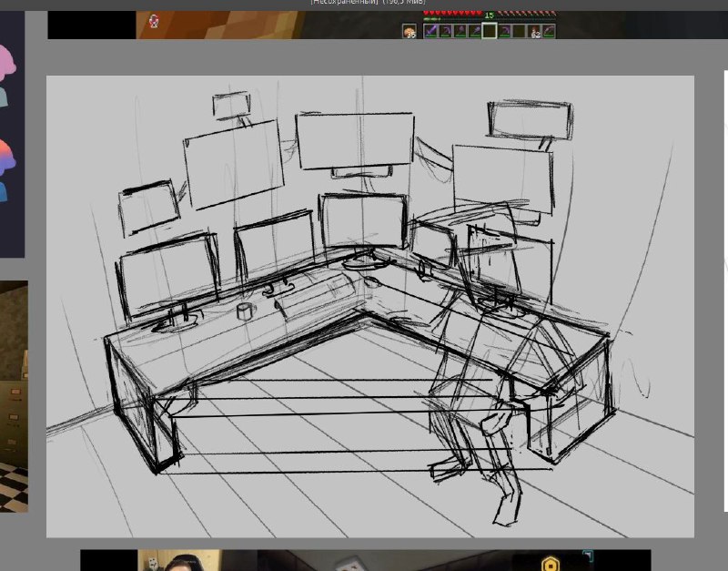Viewport: 728px width, 571px height.
Task: Select the highlighted empty hotbar slot
Action: pyautogui.click(x=489, y=31)
